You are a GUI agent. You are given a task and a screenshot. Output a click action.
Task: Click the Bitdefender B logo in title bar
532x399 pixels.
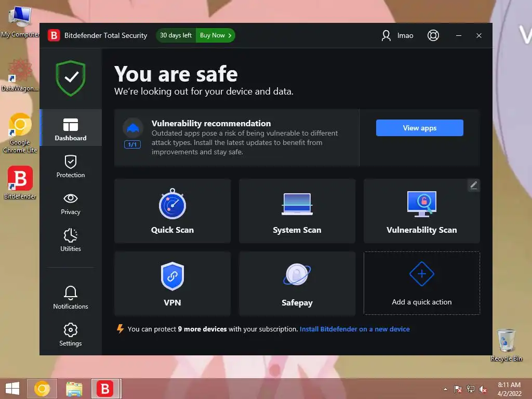[54, 35]
